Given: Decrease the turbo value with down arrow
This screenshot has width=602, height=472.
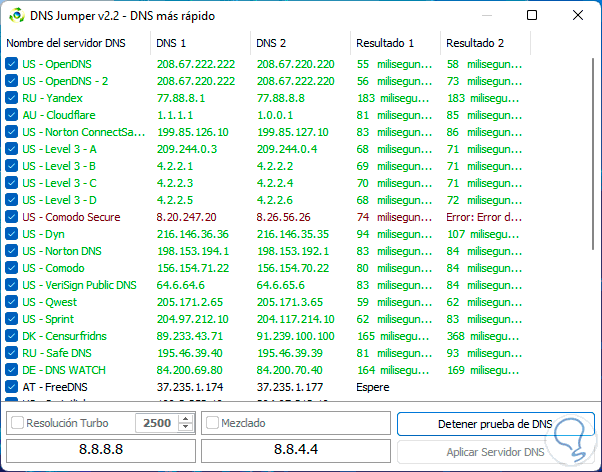Looking at the screenshot, I should pos(186,427).
